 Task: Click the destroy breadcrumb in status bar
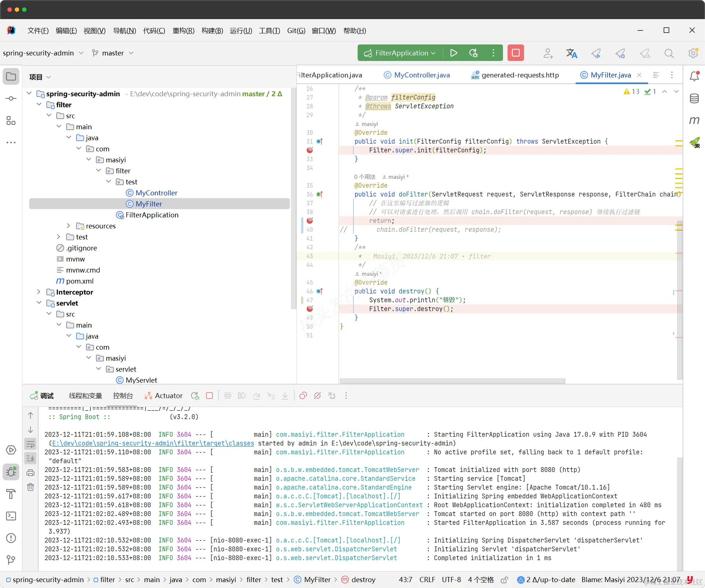pos(359,580)
